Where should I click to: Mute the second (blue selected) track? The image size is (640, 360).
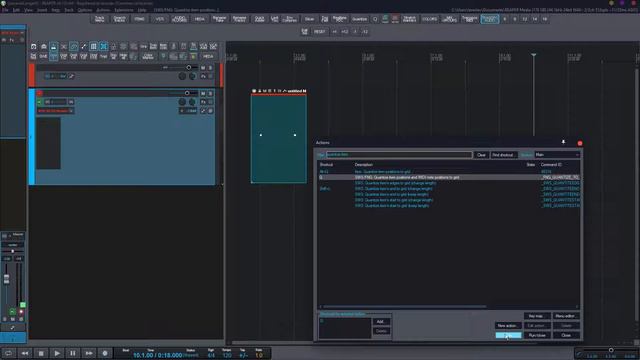click(203, 93)
